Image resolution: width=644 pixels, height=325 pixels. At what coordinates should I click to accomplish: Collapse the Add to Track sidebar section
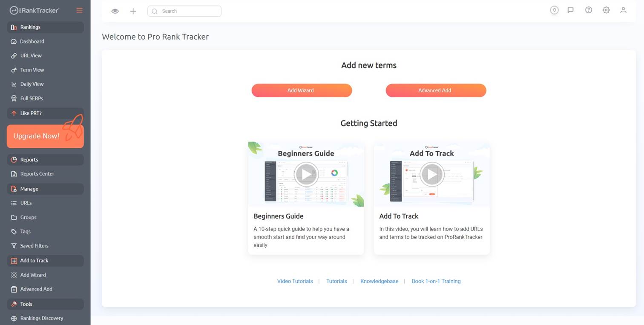coord(45,261)
